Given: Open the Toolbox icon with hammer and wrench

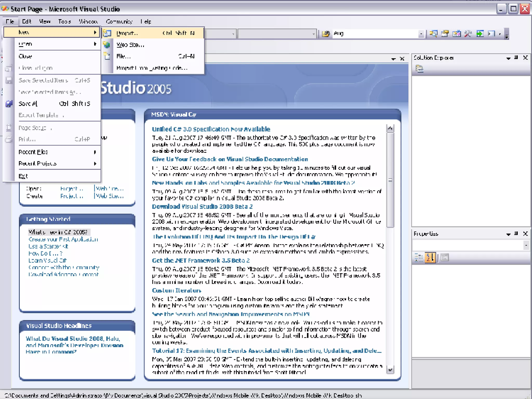Looking at the screenshot, I should [468, 34].
